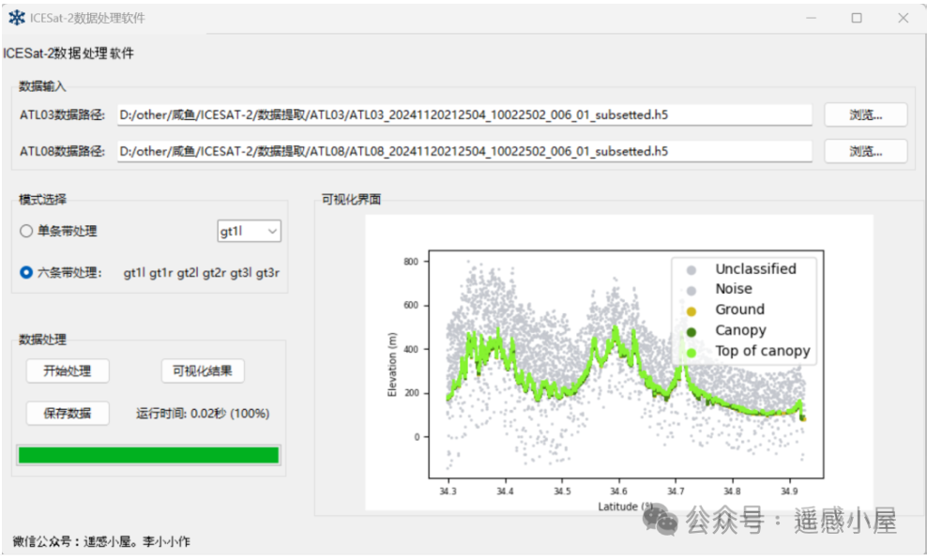The height and width of the screenshot is (560, 927).
Task: Select the 六条带处理 radio button
Action: [x=26, y=273]
